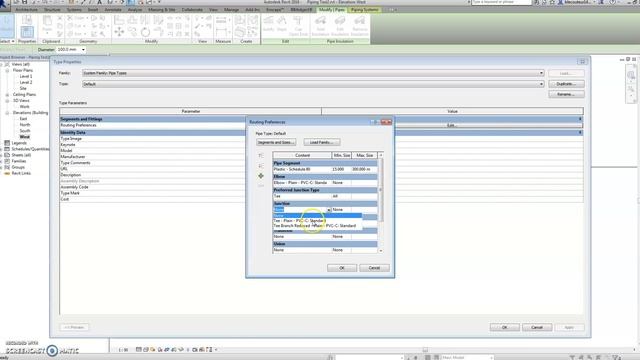Click the Sheets (all) icon in Project Browser
The width and height of the screenshot is (640, 360).
[x=7, y=155]
